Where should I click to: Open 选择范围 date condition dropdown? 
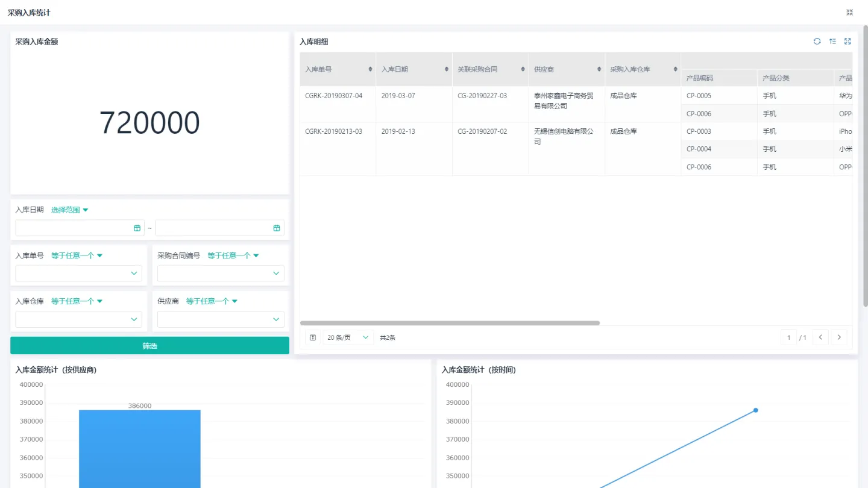coord(70,210)
